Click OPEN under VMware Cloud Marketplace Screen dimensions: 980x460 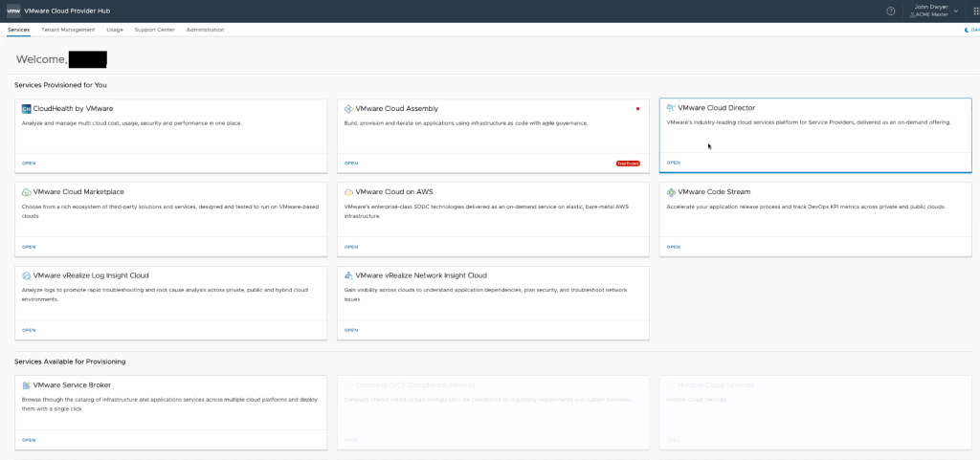click(x=29, y=247)
